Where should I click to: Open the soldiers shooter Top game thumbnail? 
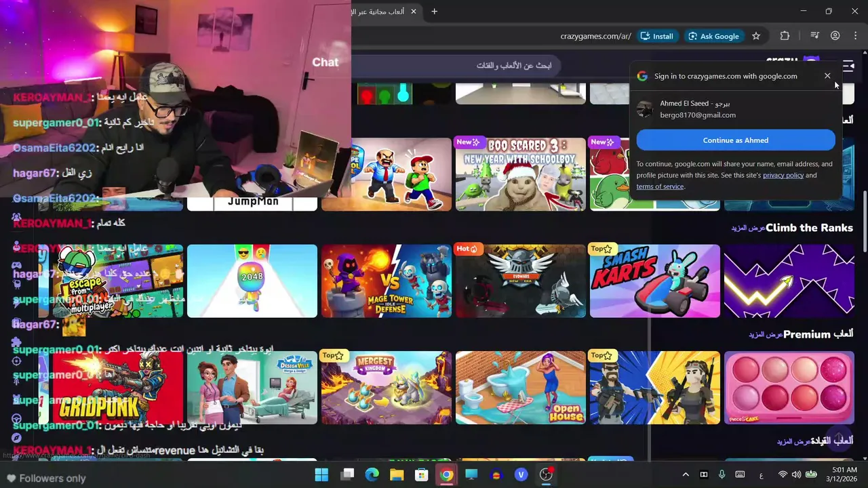655,388
